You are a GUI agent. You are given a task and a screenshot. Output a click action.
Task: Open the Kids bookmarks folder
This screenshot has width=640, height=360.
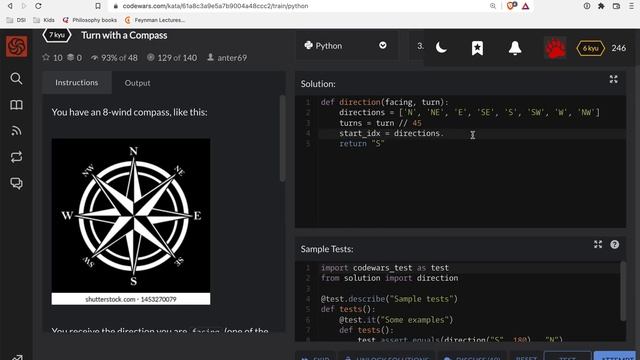44,20
